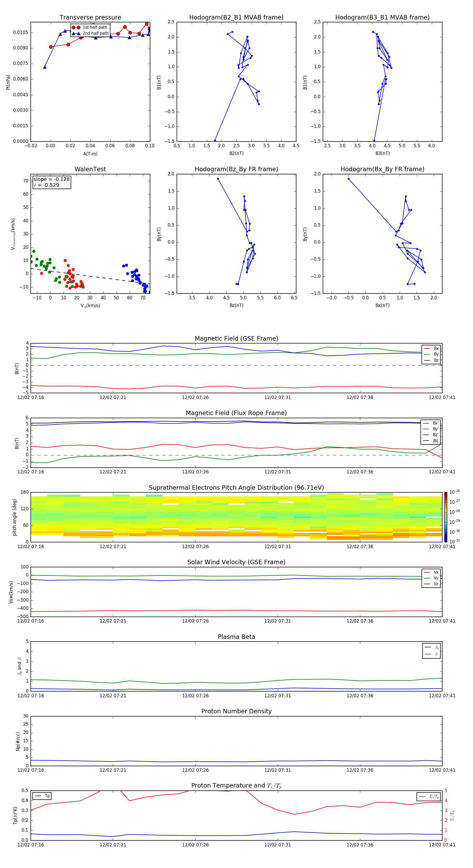Click the 'Hodogram(B2_B1 MVAB frame)' title
Screen dimensions: 473x868
pos(236,18)
